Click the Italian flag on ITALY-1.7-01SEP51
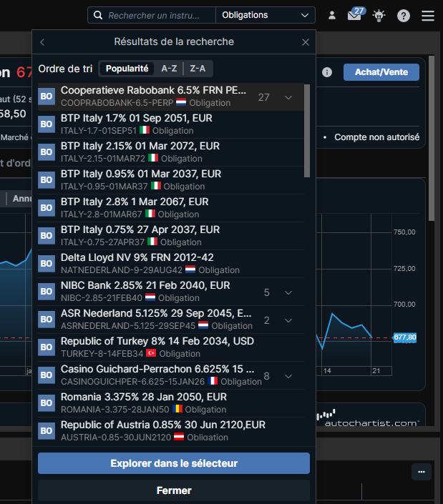443x504 pixels. tap(145, 130)
